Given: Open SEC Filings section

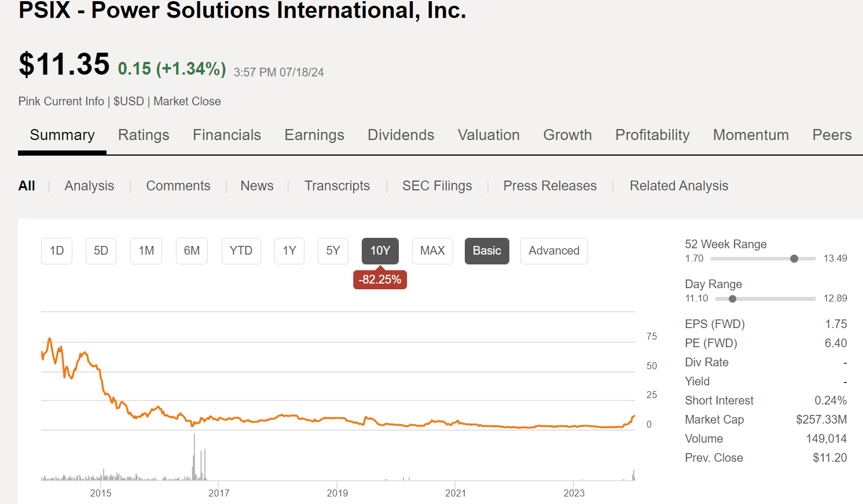Looking at the screenshot, I should [437, 186].
